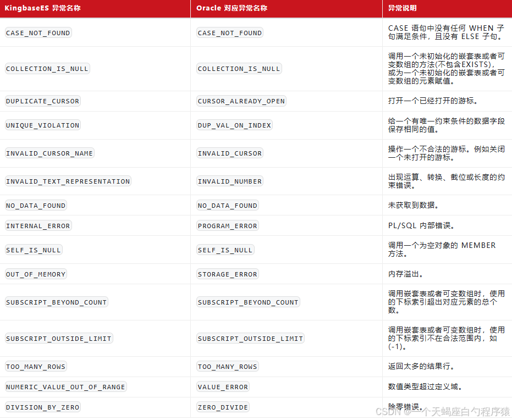This screenshot has width=512, height=420.
Task: Select the DUP_VAL_ON_INDEX code cell
Action: (x=234, y=125)
